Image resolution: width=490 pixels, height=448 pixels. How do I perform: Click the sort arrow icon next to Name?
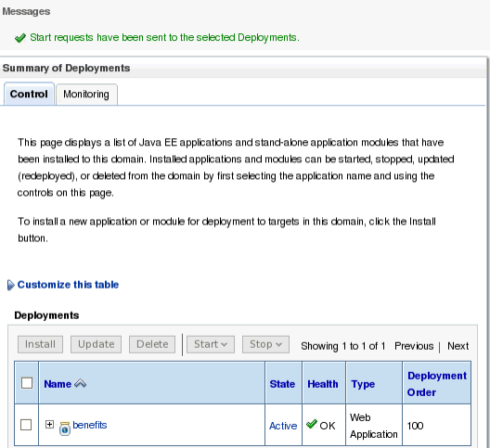click(x=81, y=383)
